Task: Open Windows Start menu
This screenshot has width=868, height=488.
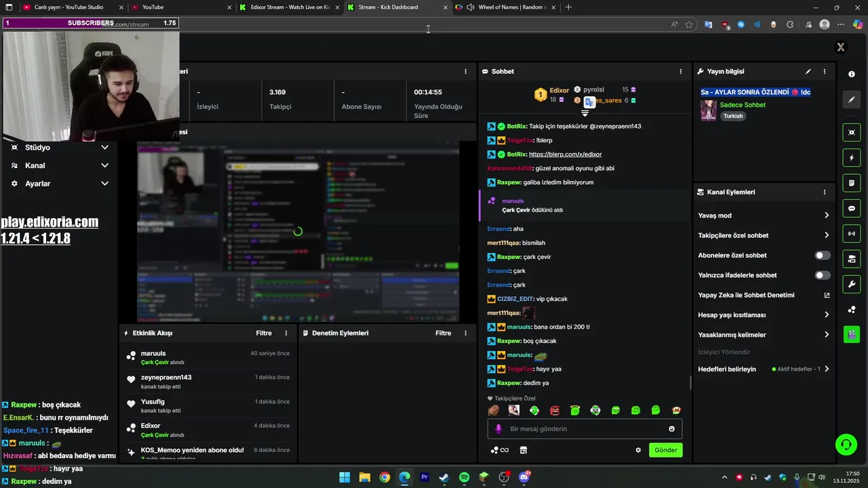Action: pyautogui.click(x=344, y=477)
